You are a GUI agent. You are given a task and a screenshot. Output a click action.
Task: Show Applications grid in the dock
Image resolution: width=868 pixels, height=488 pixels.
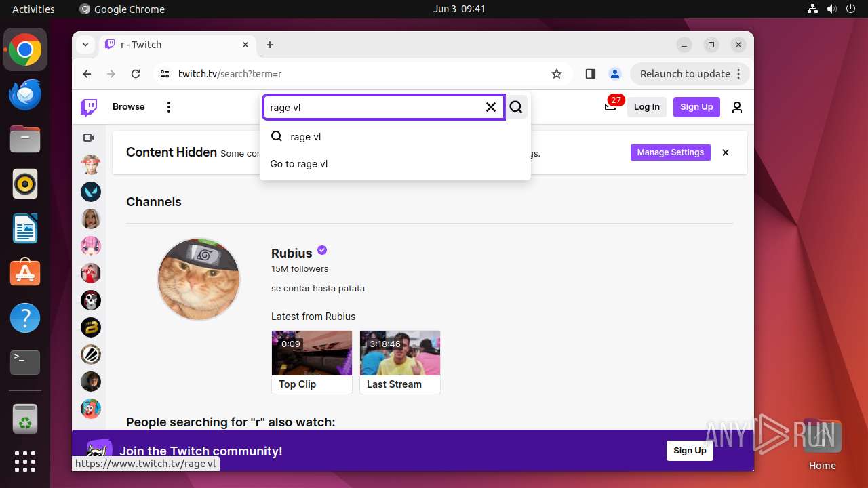point(25,462)
